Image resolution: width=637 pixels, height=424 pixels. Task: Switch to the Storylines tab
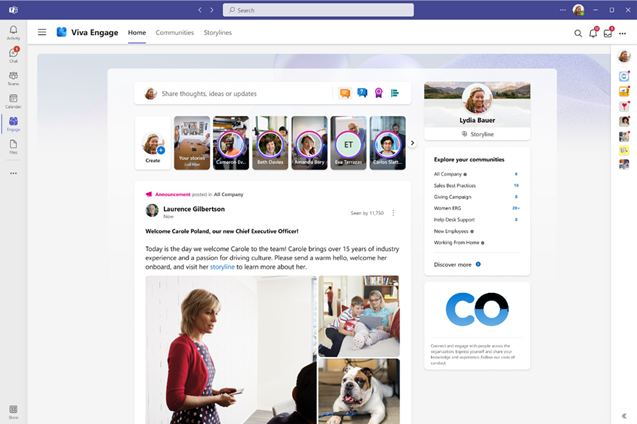click(218, 32)
